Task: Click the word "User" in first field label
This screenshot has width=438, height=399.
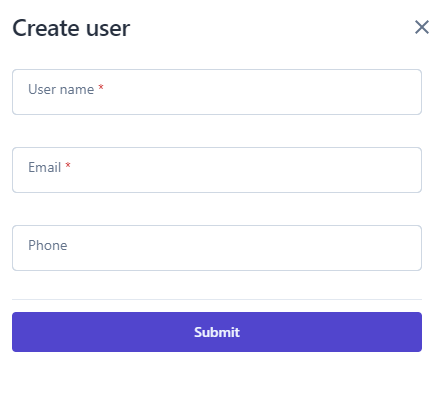Action: point(42,89)
